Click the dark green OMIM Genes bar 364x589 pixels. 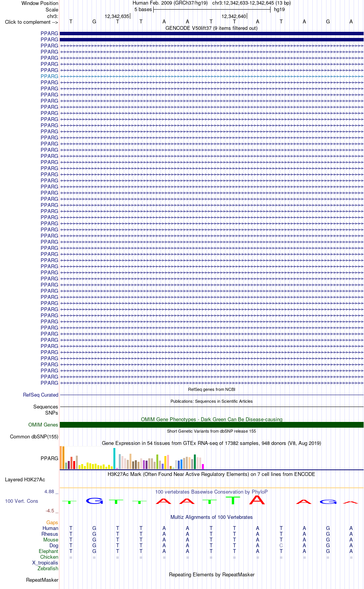click(212, 425)
